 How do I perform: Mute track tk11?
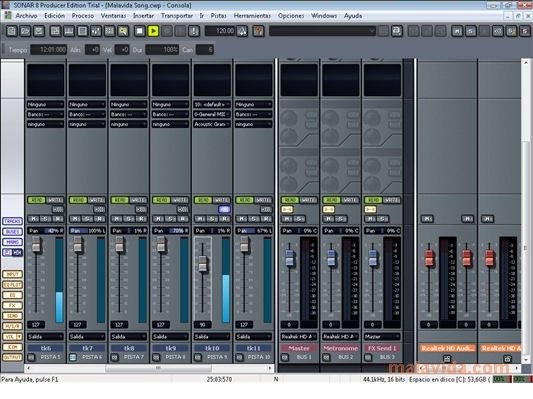tap(242, 219)
